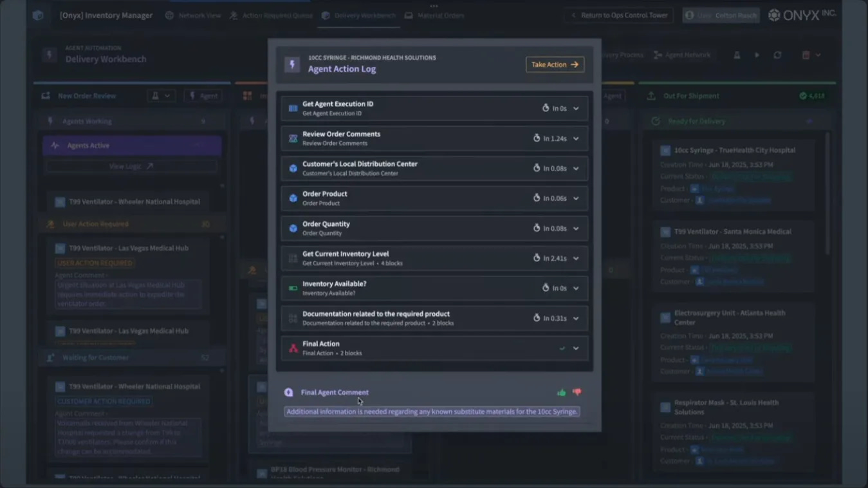Image resolution: width=868 pixels, height=488 pixels.
Task: Click the CUSTOMER ACTION REQUIRED tag on Wheeler card
Action: tap(104, 401)
